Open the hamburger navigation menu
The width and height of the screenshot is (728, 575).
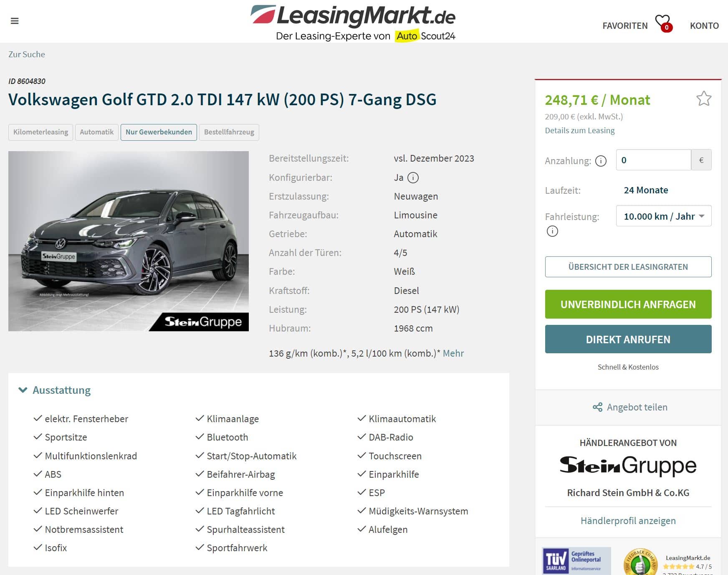[x=15, y=21]
